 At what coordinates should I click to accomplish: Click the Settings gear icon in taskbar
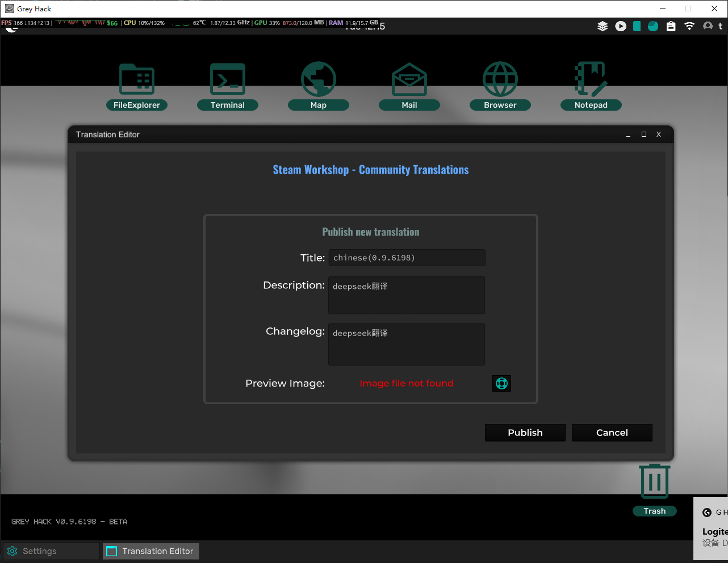click(12, 551)
